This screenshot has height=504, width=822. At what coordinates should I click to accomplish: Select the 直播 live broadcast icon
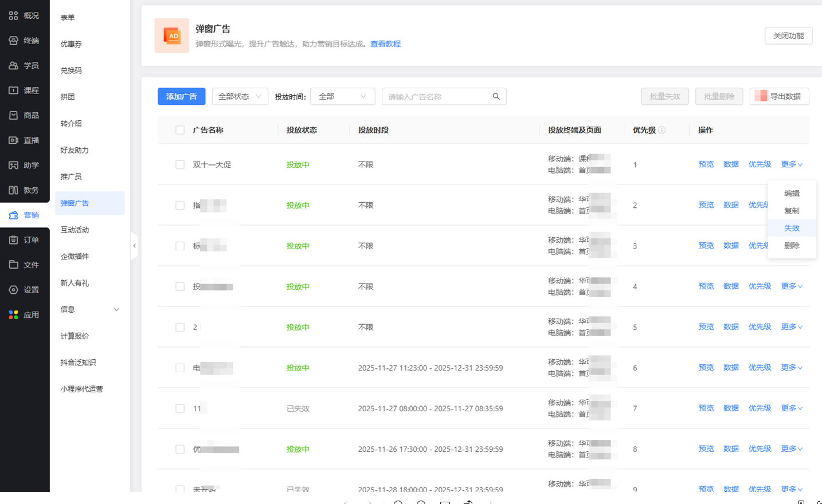click(x=13, y=140)
